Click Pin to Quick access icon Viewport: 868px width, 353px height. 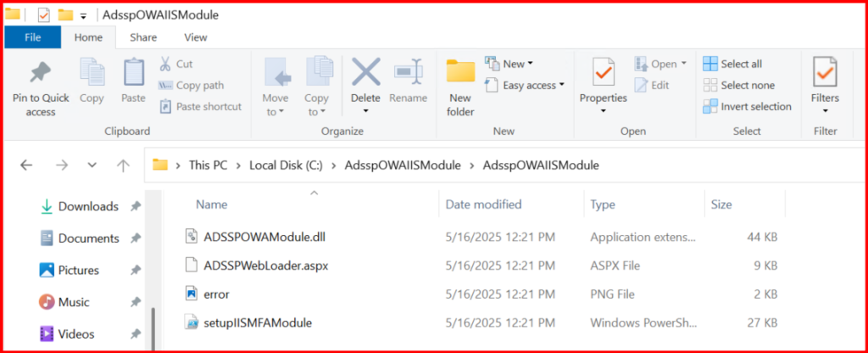point(40,73)
